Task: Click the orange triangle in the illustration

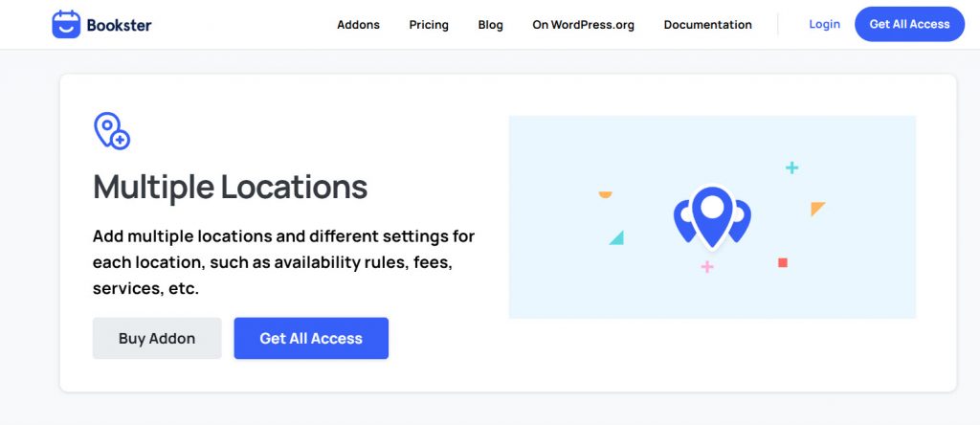Action: click(x=816, y=208)
